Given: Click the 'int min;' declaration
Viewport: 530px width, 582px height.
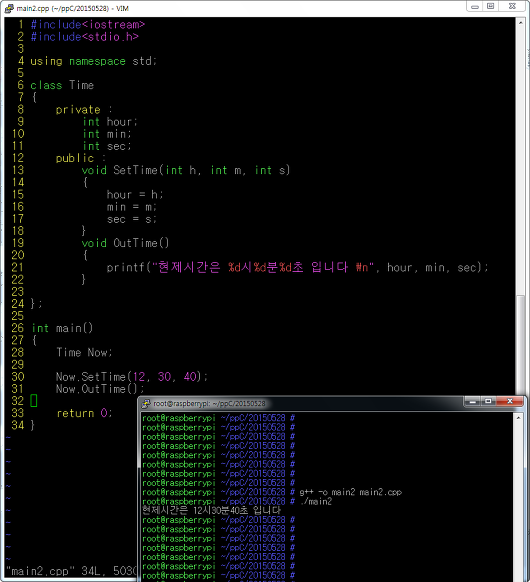Looking at the screenshot, I should [107, 134].
